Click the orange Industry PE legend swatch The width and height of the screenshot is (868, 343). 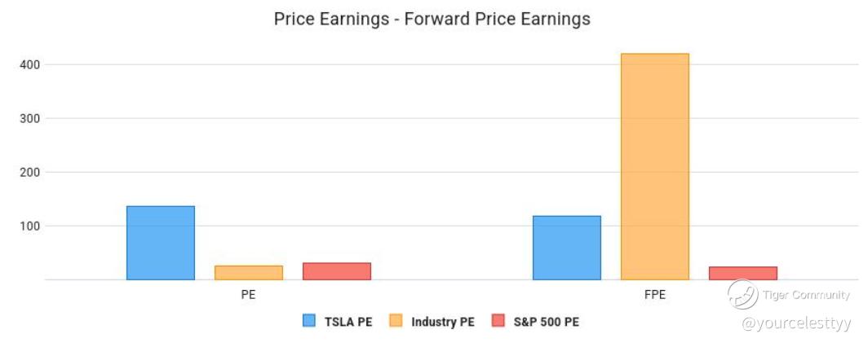click(396, 321)
